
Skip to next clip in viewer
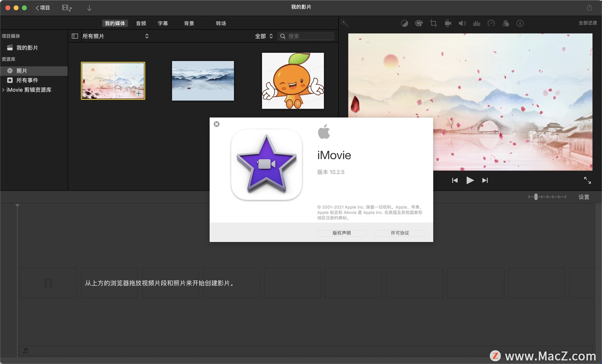(x=485, y=180)
